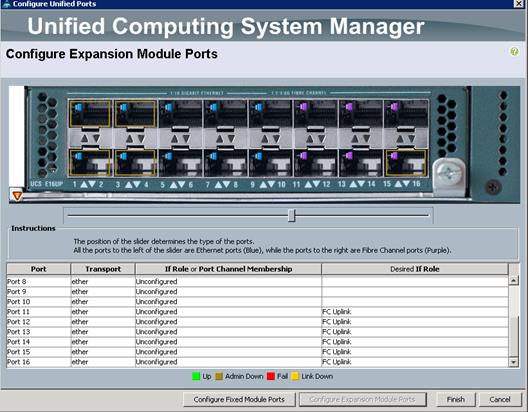Click the Configure Unified Ports title bar icon

tap(6, 4)
